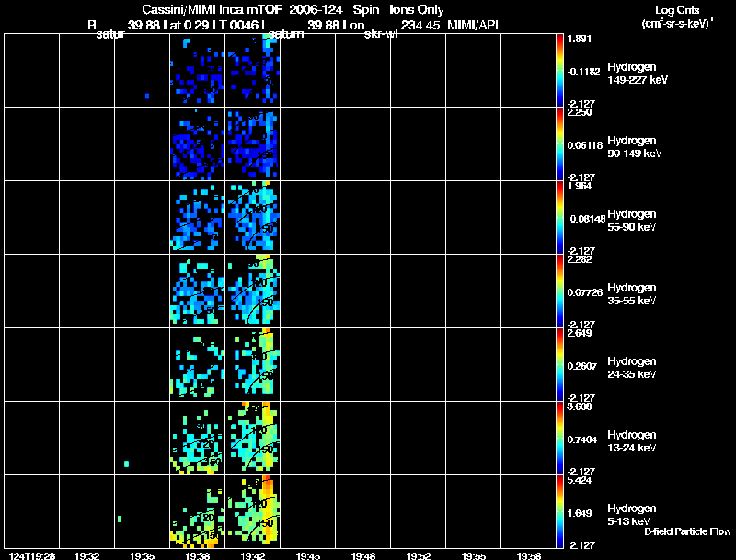Select the 19:42 image in the 24-35 keV row
Image resolution: width=736 pixels, height=560 pixels.
pos(252,364)
